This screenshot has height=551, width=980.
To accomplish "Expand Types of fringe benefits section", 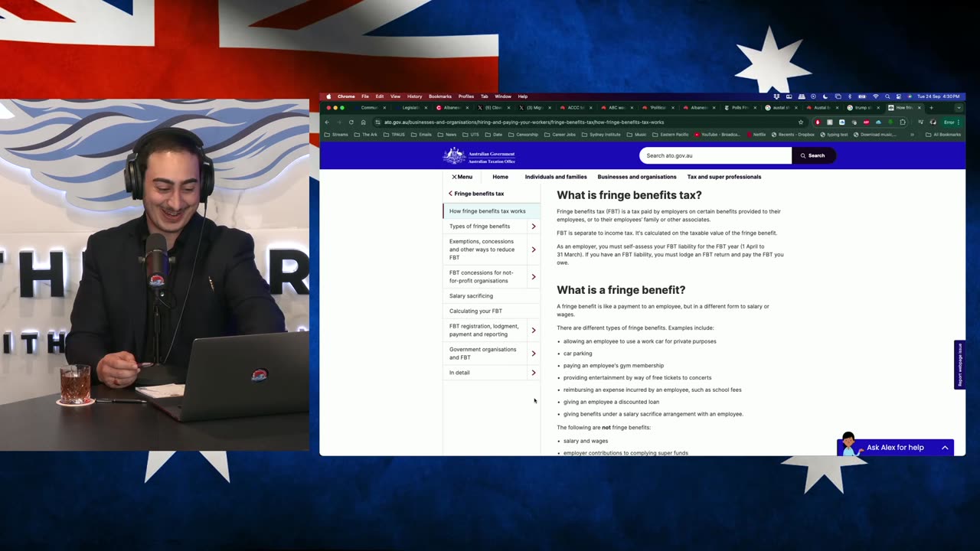I will pyautogui.click(x=534, y=227).
